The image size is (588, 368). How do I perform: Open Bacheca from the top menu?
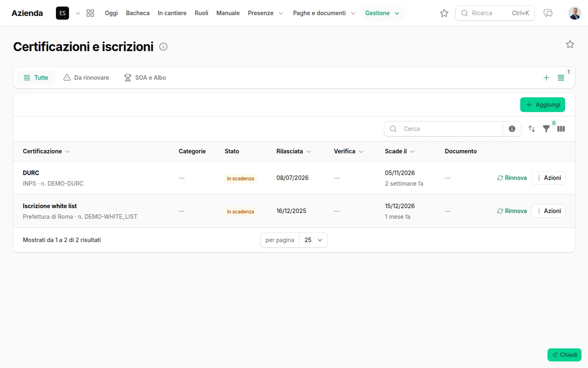pyautogui.click(x=138, y=13)
